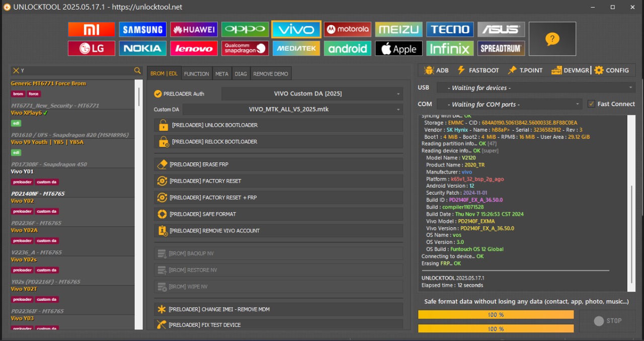Image resolution: width=644 pixels, height=341 pixels.
Task: Select the Qualcomm Snapdragon tile
Action: click(245, 48)
